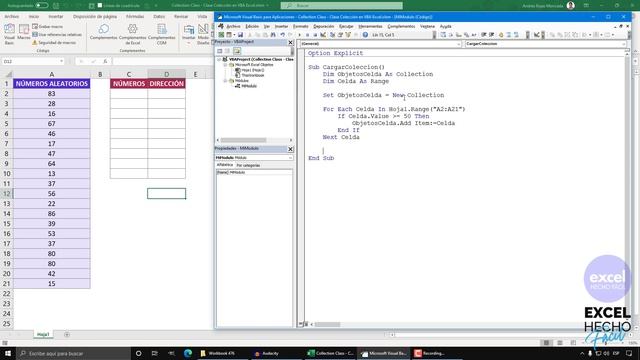Select MModulo in the project tree

pos(246,86)
